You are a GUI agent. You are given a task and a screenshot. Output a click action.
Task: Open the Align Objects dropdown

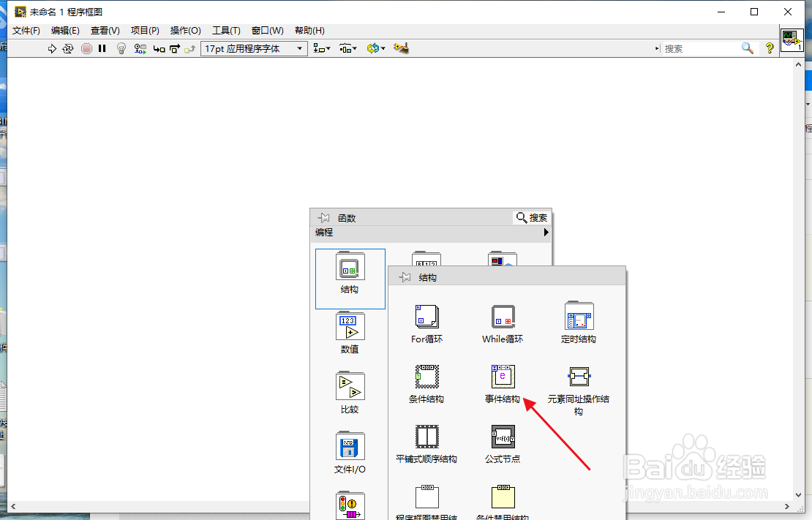click(x=322, y=49)
